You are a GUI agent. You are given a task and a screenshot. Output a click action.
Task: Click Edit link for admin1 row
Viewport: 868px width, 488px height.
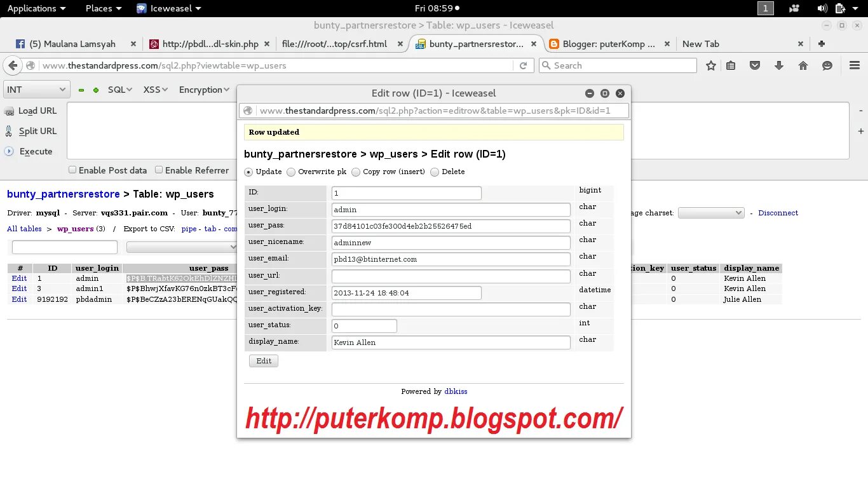tap(19, 288)
